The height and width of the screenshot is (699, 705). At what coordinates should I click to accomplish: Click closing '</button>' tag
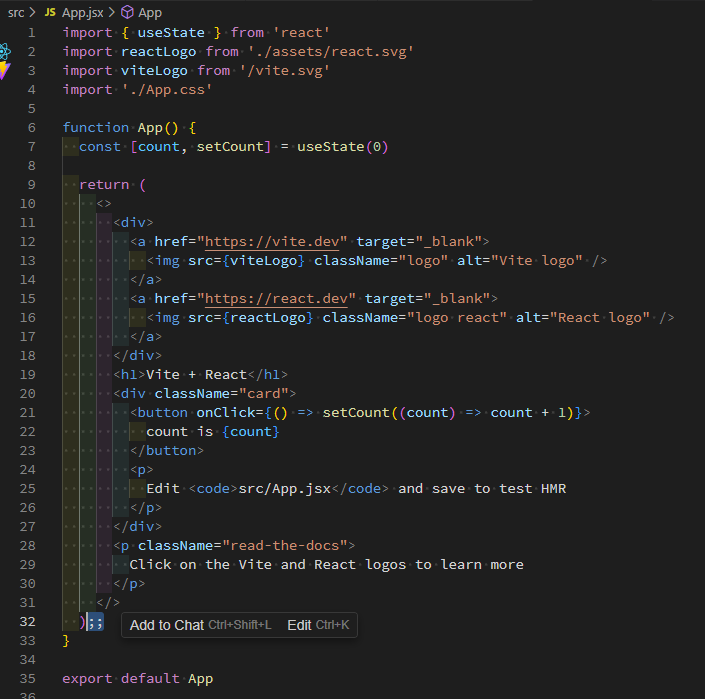click(x=167, y=451)
